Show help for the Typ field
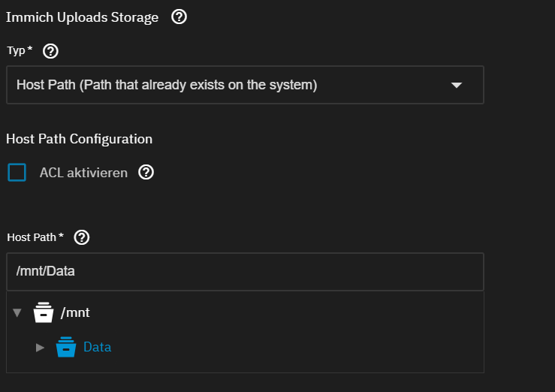Screen dimensions: 555x392 (50, 52)
